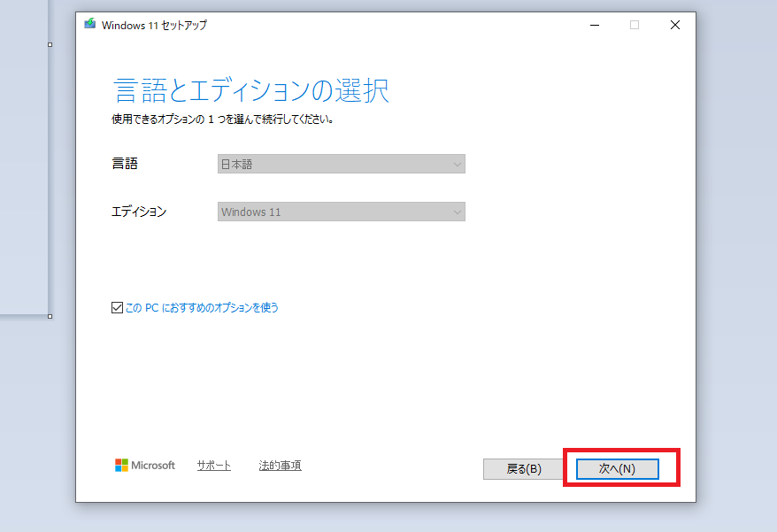Open the 法的事項 legal link
The image size is (777, 532).
(x=280, y=466)
